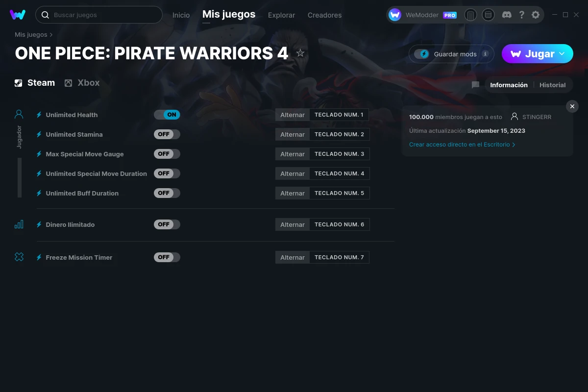Change hotkey TECLADO NUM. 3
Viewport: 588px width, 392px height.
pyautogui.click(x=339, y=154)
